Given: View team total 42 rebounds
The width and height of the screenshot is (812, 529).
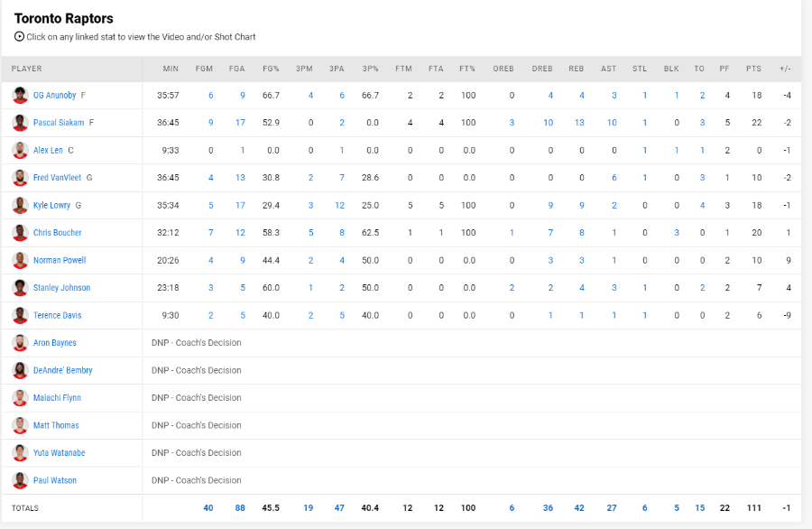Looking at the screenshot, I should coord(579,507).
